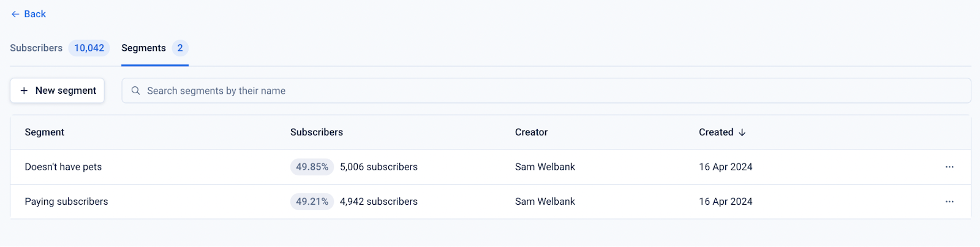Click the 10,042 subscribers count badge
The image size is (980, 247).
pos(89,48)
